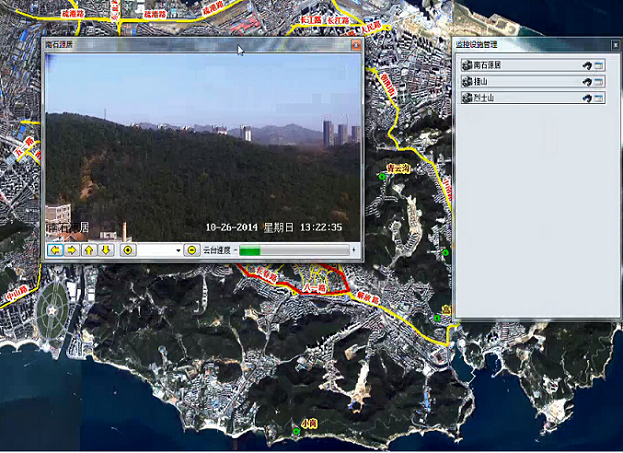623x453 pixels.
Task: Click the arrow at right end of speed slider
Action: pos(354,250)
